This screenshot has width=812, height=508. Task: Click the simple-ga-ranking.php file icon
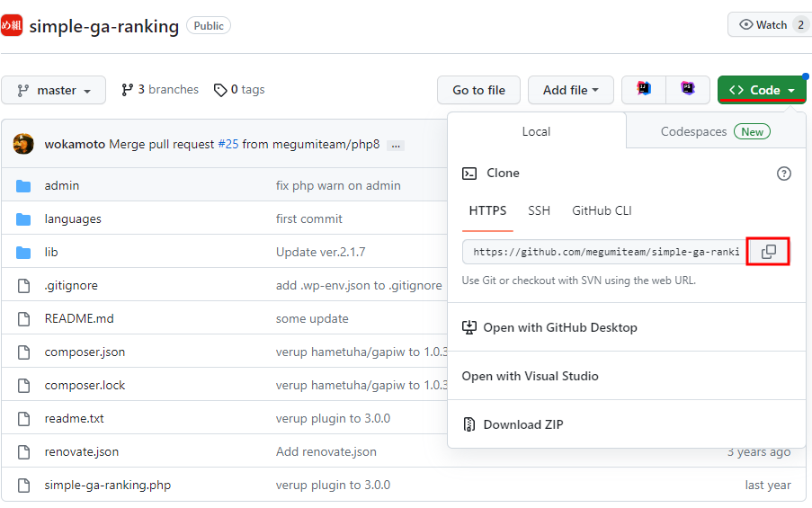(23, 486)
